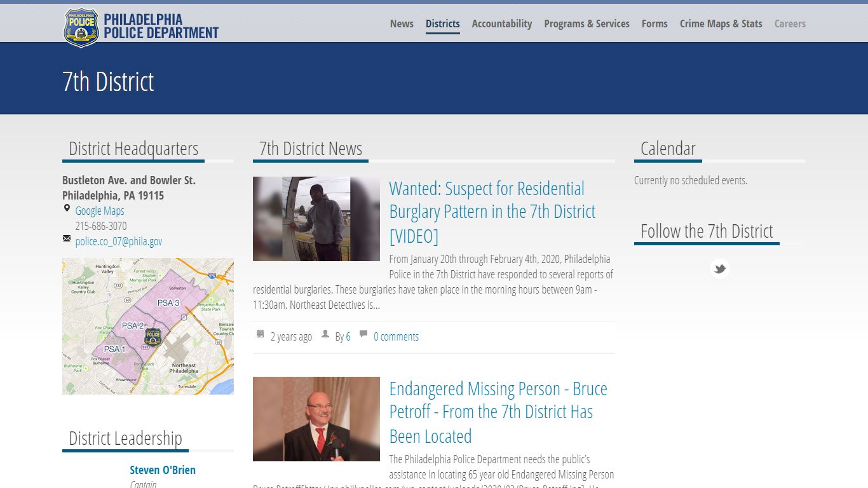The image size is (868, 488).
Task: Click the comment bubble icon beside '0 comments'
Action: [363, 334]
